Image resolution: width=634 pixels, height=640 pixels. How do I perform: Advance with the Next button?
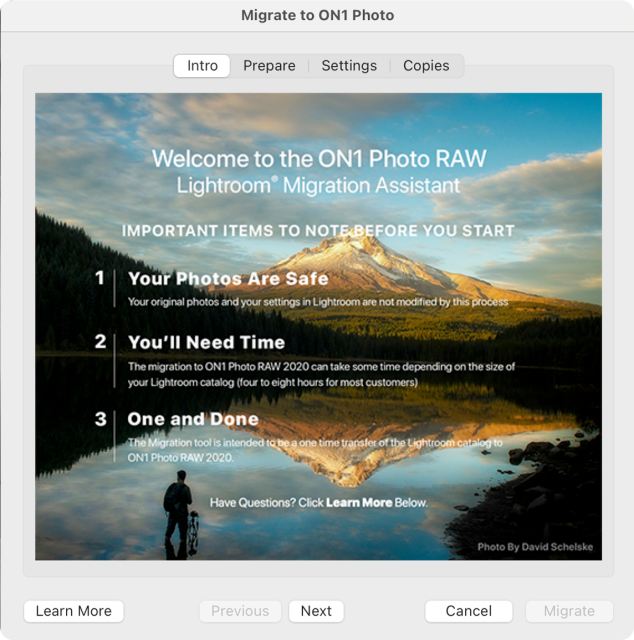316,611
